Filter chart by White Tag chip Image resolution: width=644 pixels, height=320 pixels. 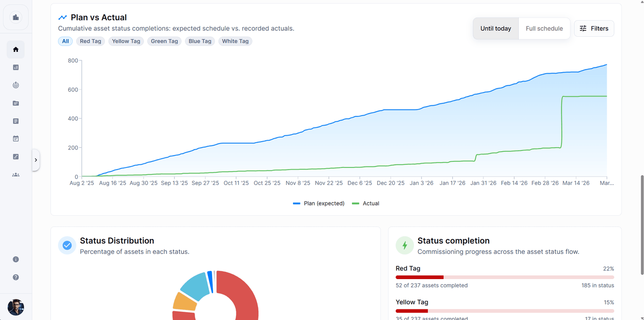235,41
